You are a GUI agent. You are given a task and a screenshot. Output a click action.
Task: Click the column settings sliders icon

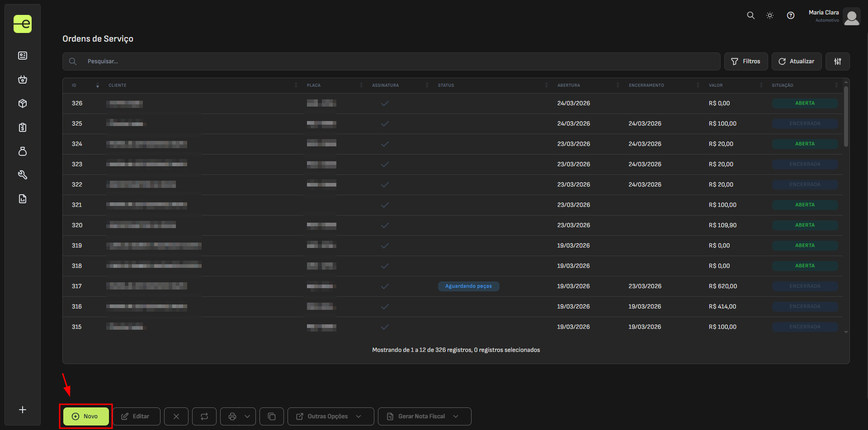tap(837, 61)
